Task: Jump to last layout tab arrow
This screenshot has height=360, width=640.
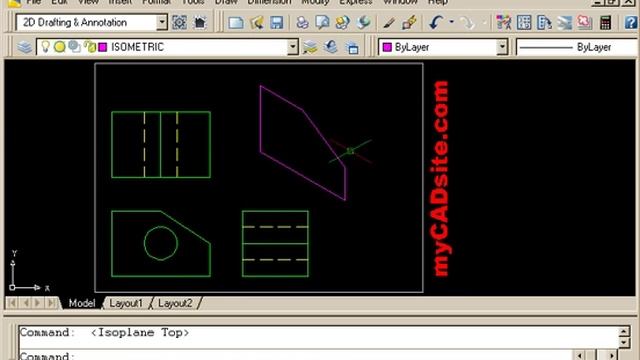Action: 51,303
